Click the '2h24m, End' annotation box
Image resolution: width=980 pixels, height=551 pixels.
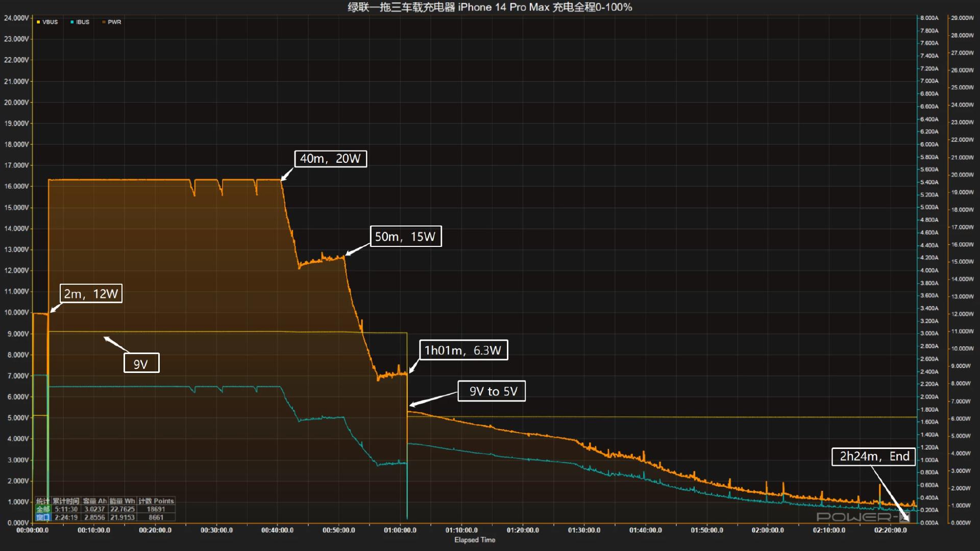tap(874, 457)
